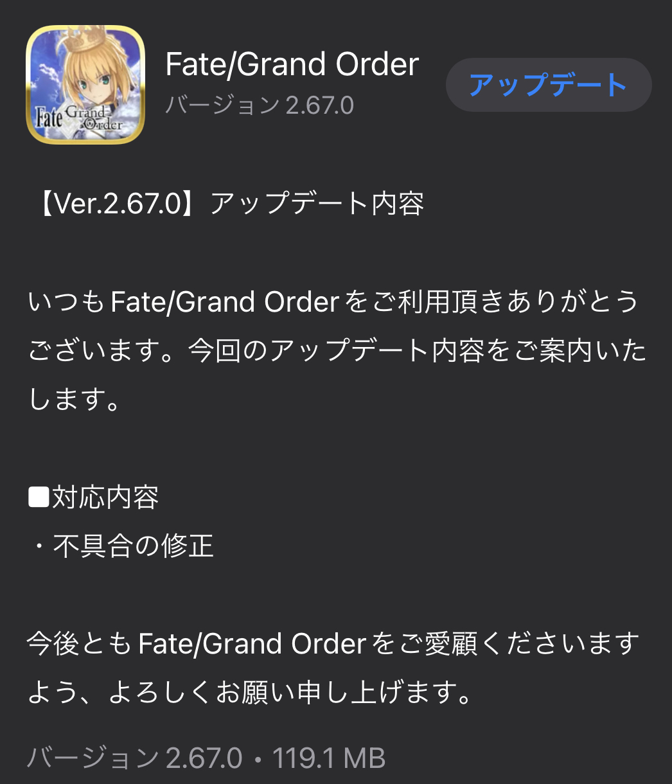Tap the blue アップデート button
672x784 pixels.
tap(549, 85)
